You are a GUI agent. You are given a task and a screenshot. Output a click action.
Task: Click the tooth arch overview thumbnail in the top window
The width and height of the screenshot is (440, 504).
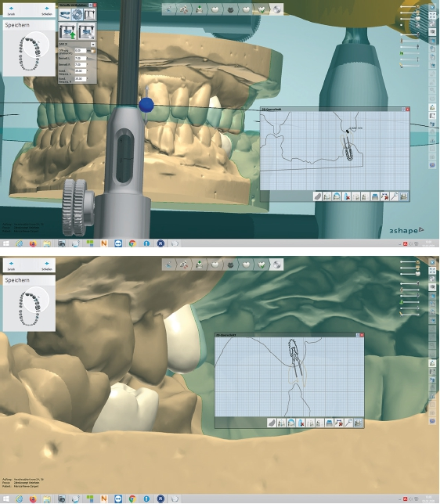(29, 53)
